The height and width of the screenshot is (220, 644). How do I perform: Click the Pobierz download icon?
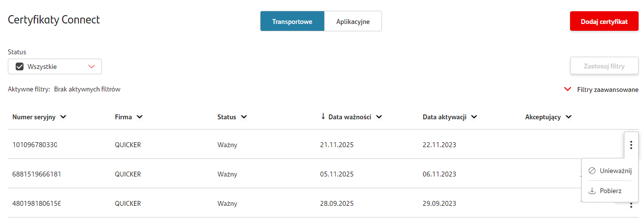(x=592, y=191)
